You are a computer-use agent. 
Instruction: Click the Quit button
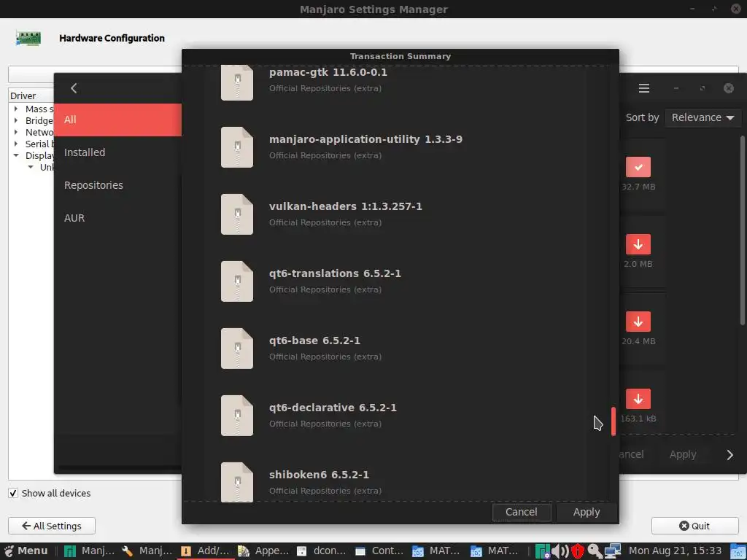[694, 526]
